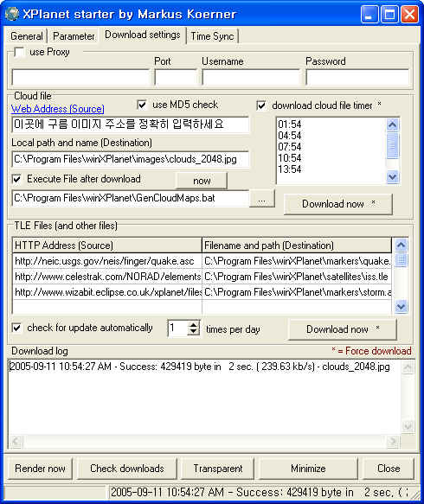The height and width of the screenshot is (504, 424).
Task: Click download log scroll up arrow
Action: pos(408,367)
